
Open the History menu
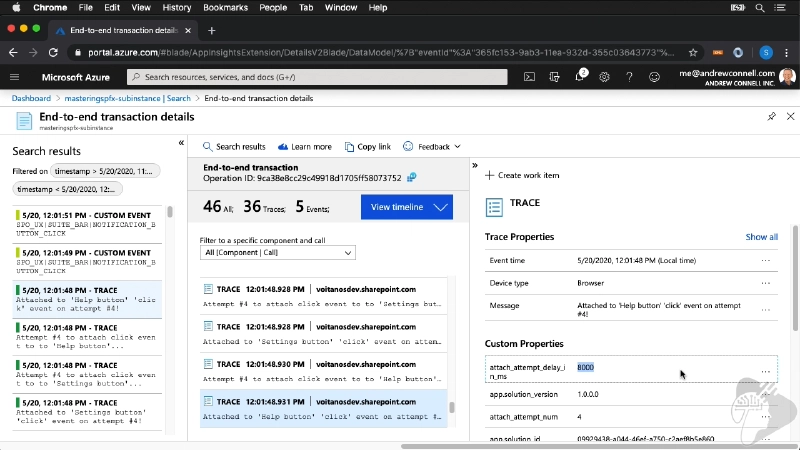coord(177,8)
